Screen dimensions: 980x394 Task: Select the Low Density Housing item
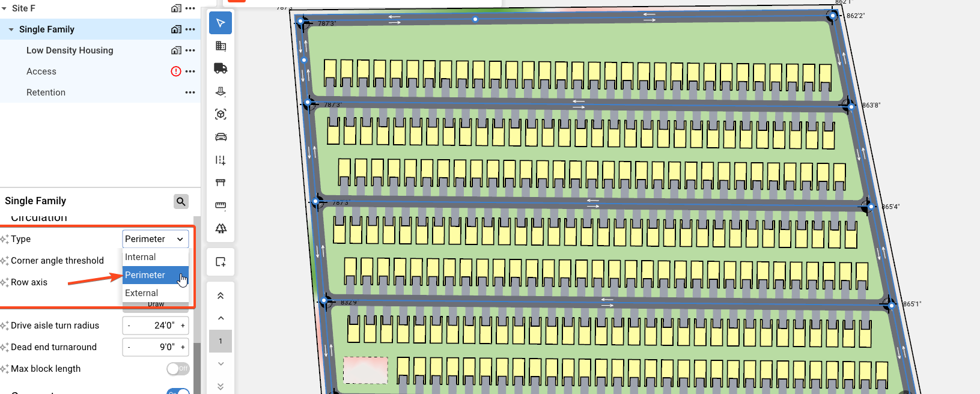[70, 50]
